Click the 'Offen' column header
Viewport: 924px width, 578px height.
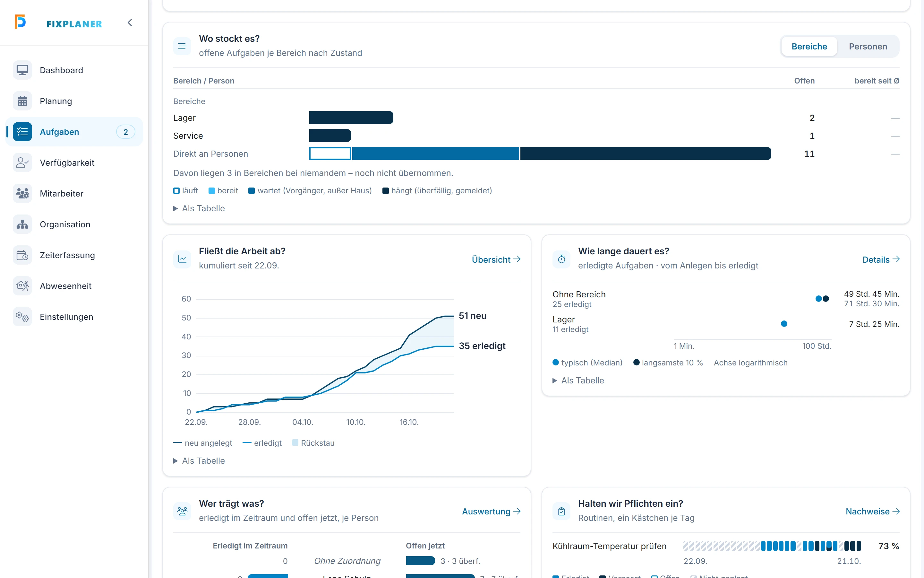[x=804, y=81]
